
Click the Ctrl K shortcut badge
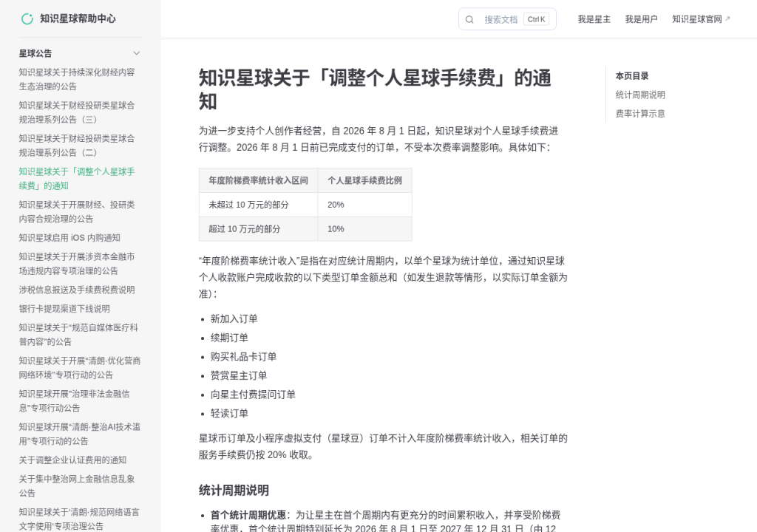coord(537,19)
